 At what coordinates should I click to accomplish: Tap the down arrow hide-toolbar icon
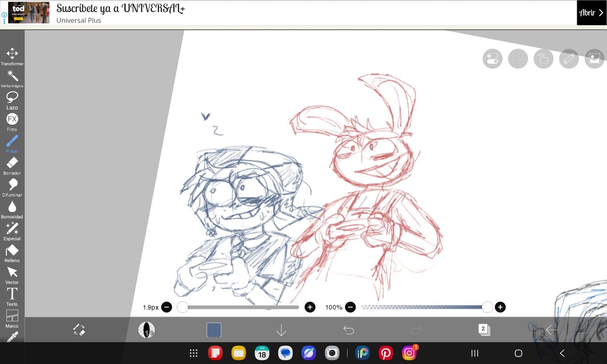click(281, 330)
